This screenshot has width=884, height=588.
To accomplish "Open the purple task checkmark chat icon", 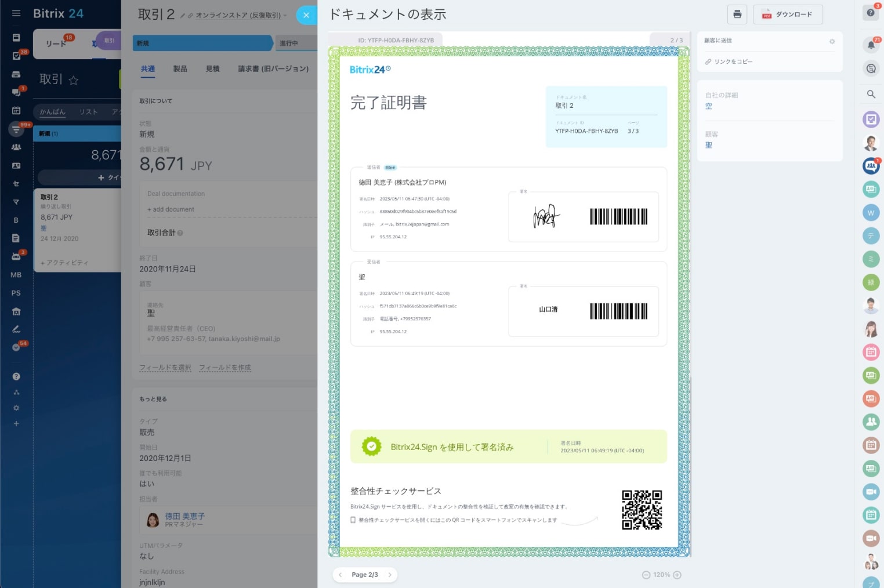I will [871, 119].
